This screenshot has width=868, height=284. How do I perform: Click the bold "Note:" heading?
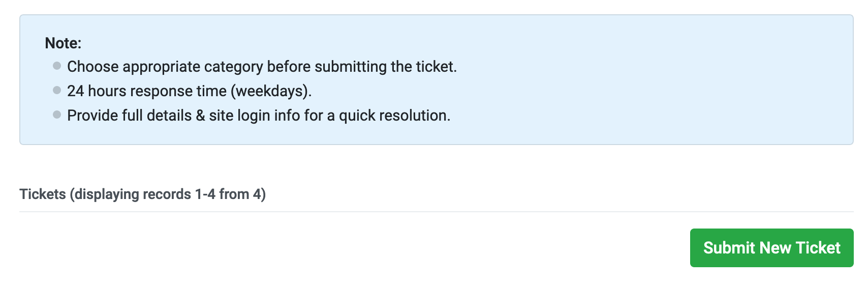tap(63, 43)
